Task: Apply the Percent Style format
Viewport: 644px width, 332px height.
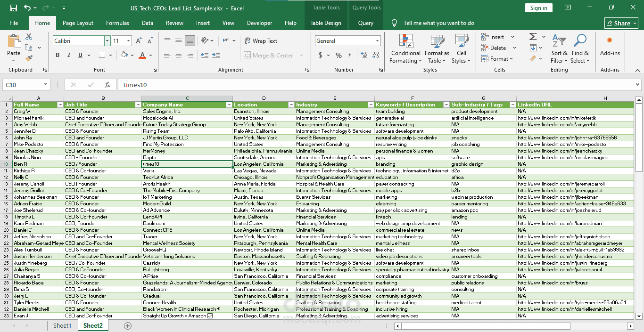Action: 338,55
